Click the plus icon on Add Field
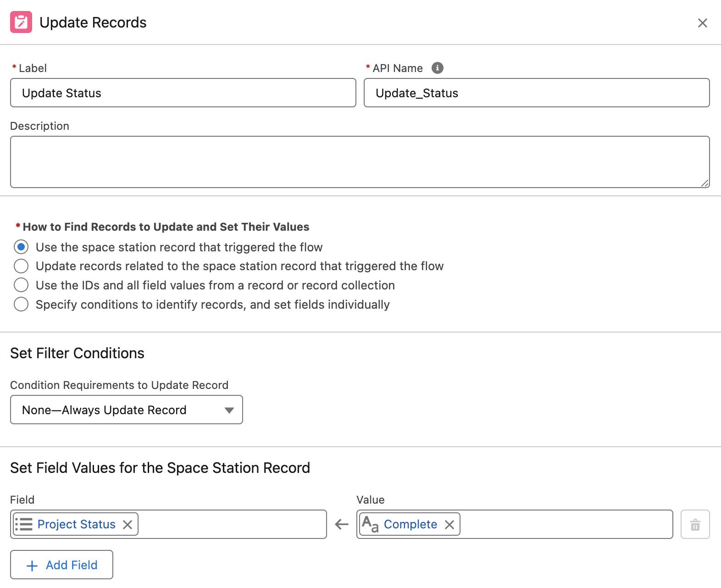This screenshot has width=721, height=588. click(32, 566)
